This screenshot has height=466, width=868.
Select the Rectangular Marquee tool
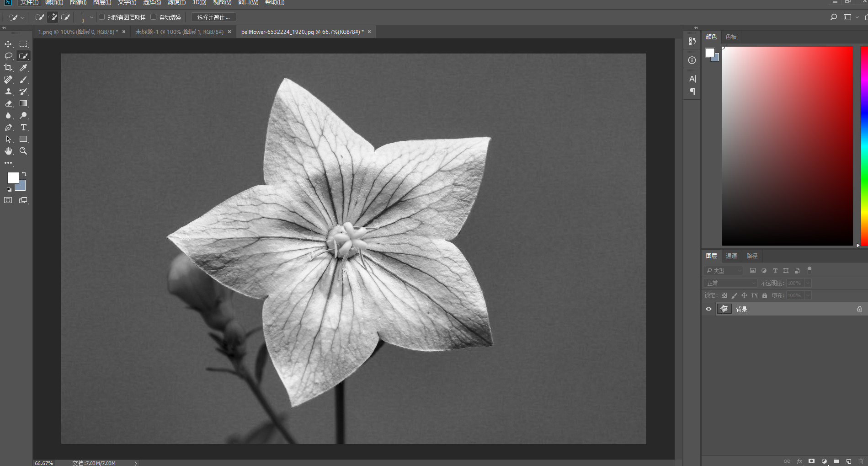(x=23, y=44)
